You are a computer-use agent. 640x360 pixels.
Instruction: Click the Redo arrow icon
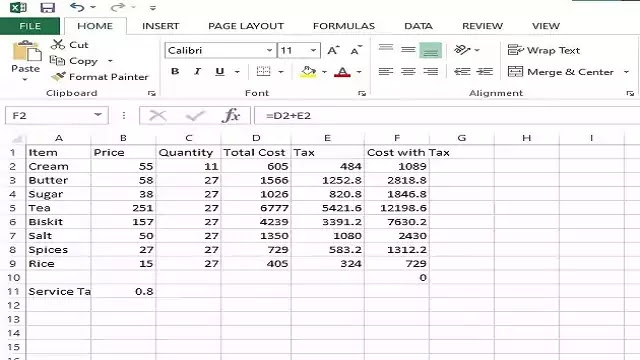click(118, 7)
